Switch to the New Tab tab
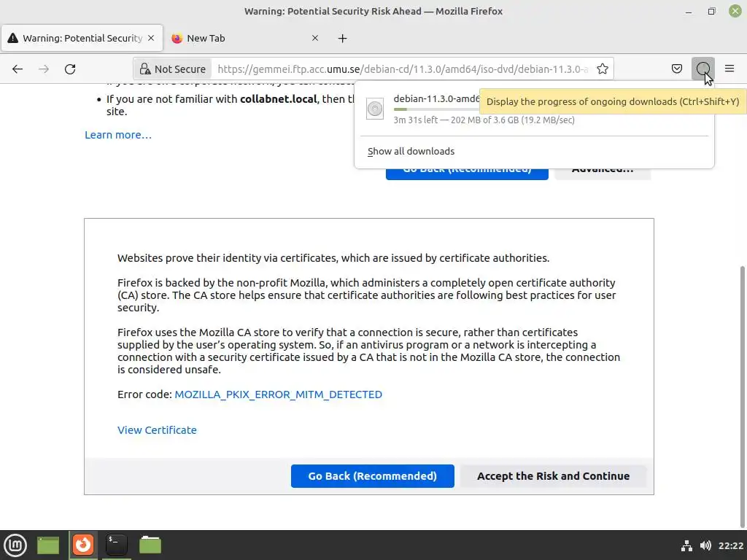The image size is (747, 560). pyautogui.click(x=245, y=38)
